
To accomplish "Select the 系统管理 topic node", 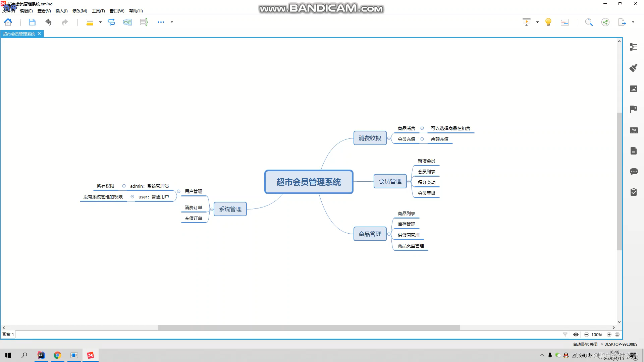I will click(230, 209).
